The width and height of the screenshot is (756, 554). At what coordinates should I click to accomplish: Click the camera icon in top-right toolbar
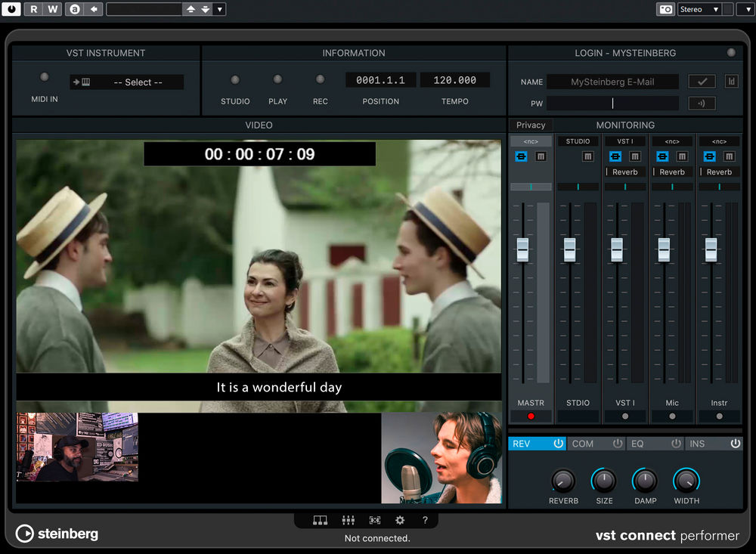[x=665, y=9]
